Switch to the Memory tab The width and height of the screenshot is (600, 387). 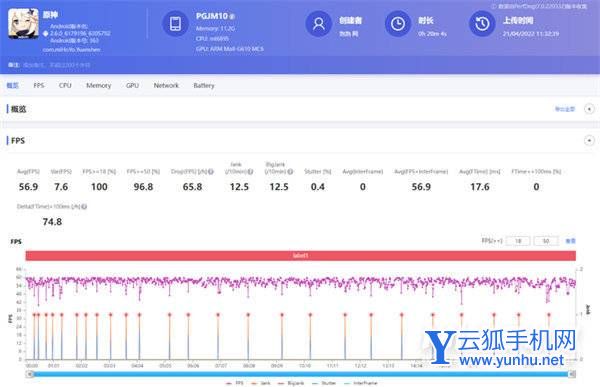[x=98, y=85]
